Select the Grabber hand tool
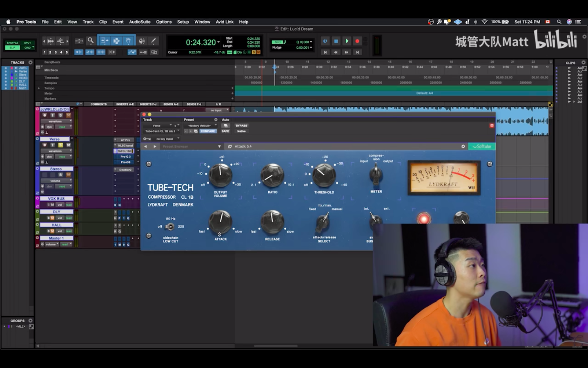The width and height of the screenshot is (588, 368). click(128, 41)
